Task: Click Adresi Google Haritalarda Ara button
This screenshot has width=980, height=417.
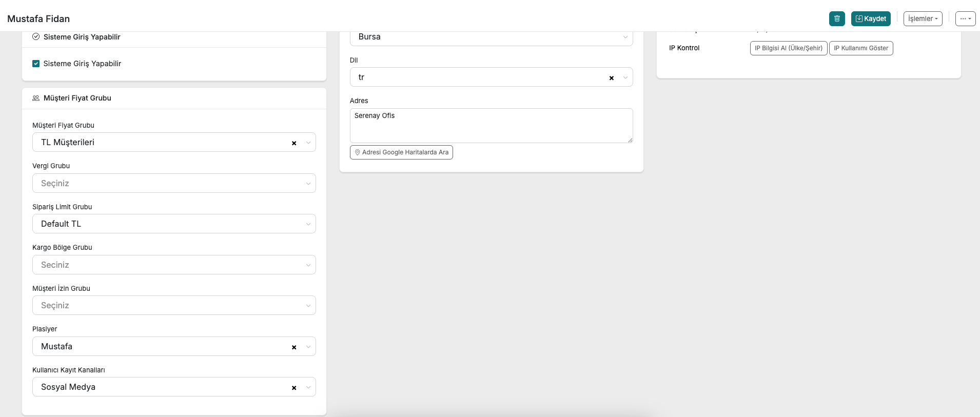Action: (401, 152)
